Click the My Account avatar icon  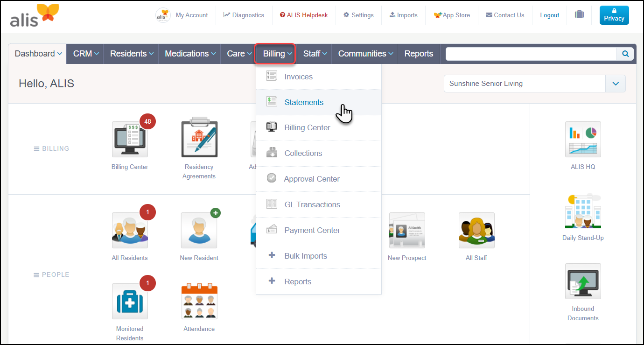(x=163, y=15)
